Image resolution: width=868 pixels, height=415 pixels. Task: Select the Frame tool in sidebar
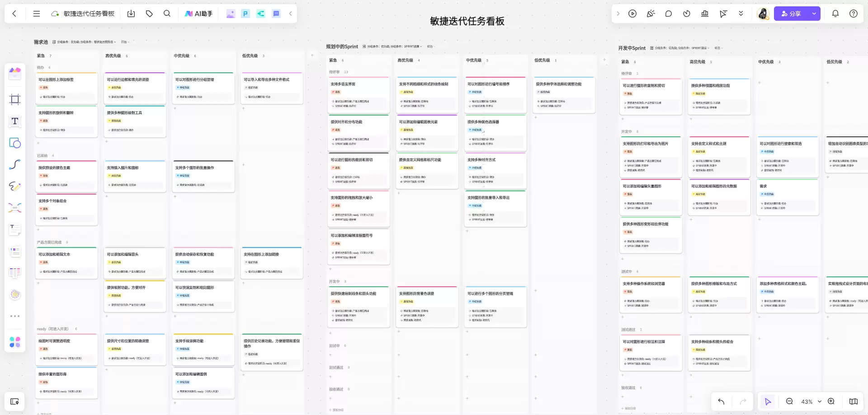coord(15,99)
